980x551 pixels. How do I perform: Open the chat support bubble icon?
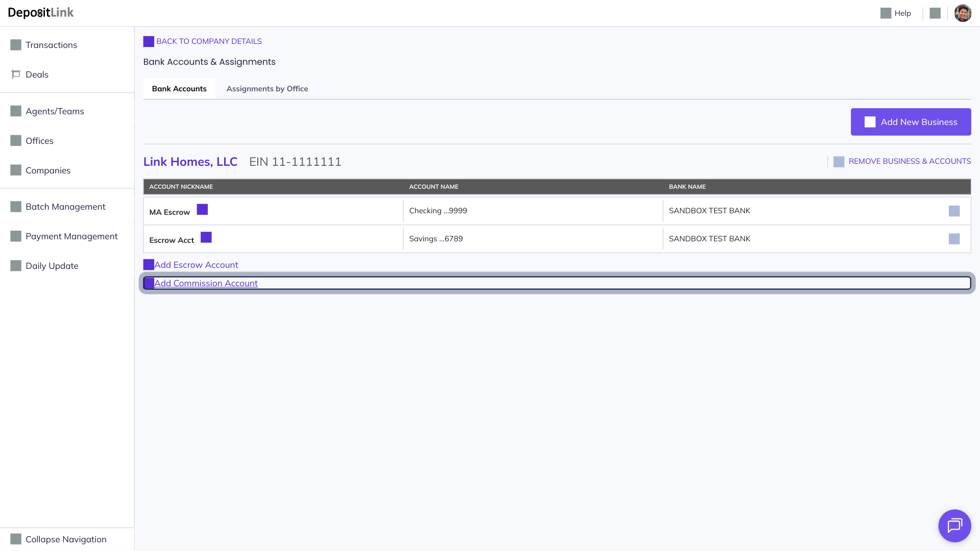954,525
